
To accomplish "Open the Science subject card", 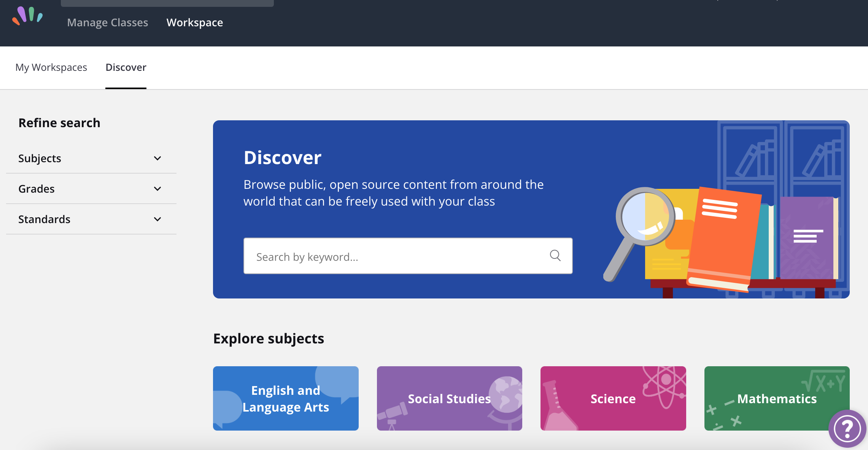I will click(x=613, y=399).
